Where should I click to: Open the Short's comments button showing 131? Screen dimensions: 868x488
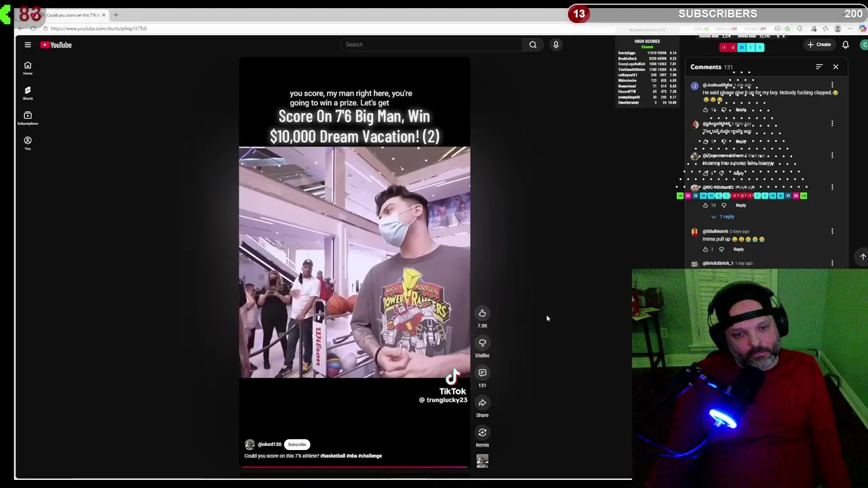482,373
